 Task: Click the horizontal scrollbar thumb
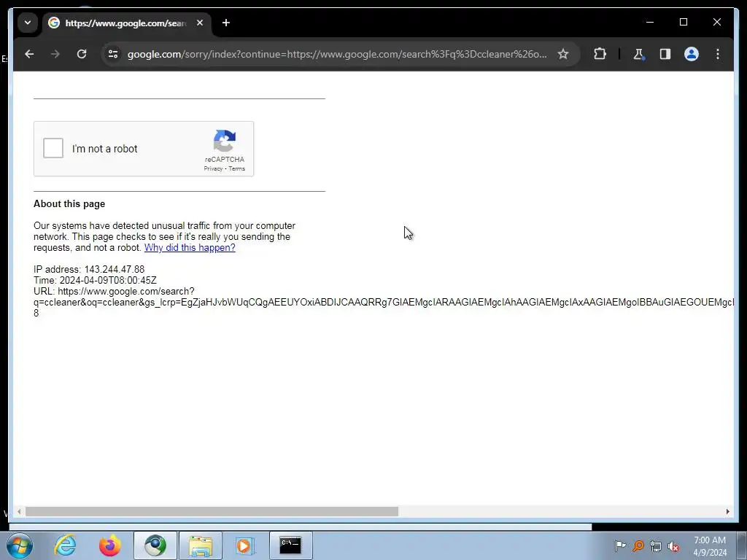[212, 511]
